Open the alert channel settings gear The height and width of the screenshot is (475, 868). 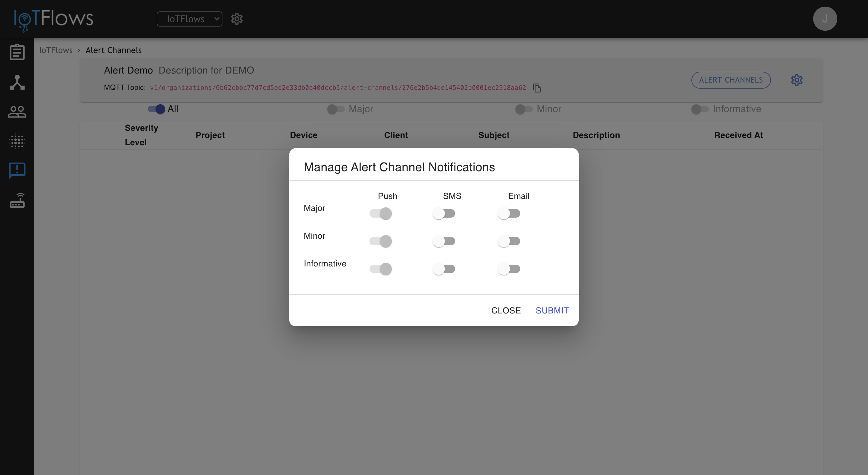[x=797, y=80]
